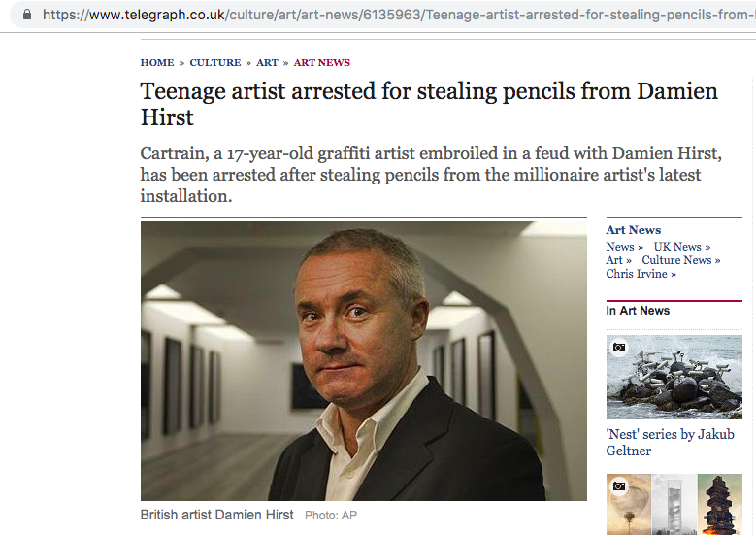Image resolution: width=756 pixels, height=535 pixels.
Task: Select ART NEWS breadcrumb
Action: tap(322, 63)
